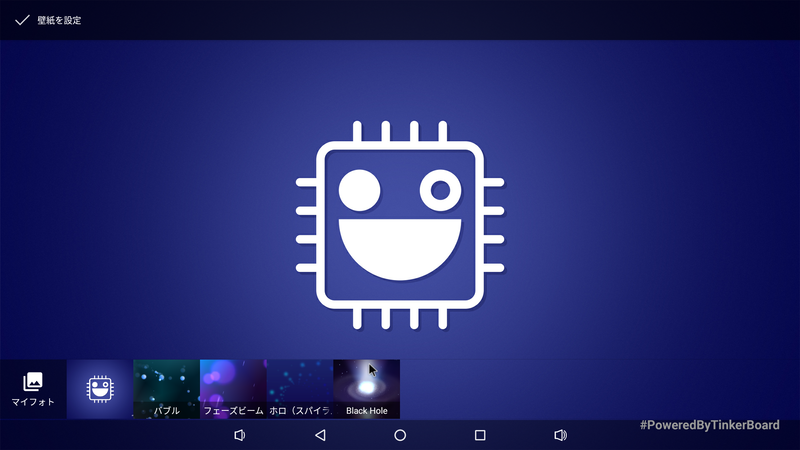Select the Black Hole wallpaper thumbnail
Image resolution: width=800 pixels, height=450 pixels.
point(366,389)
